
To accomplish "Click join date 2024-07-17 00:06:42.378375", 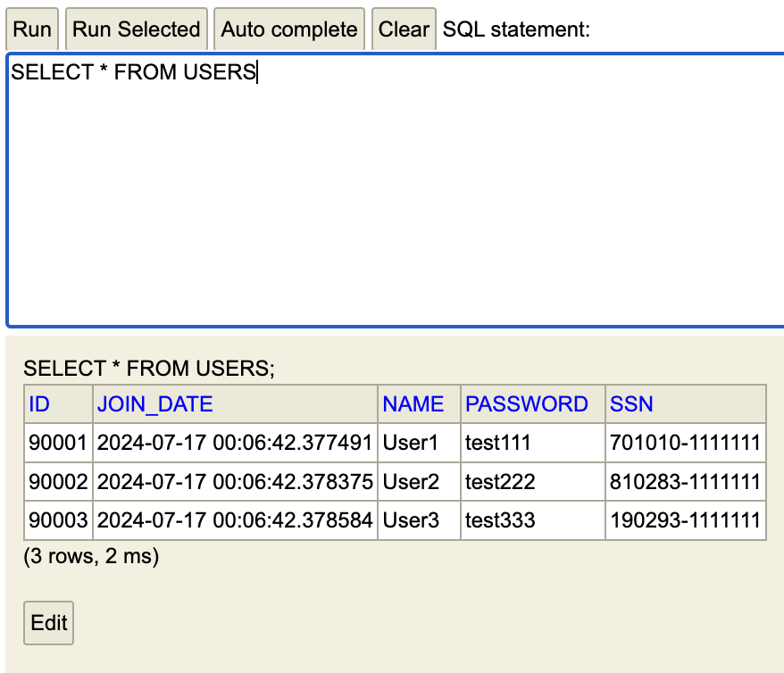I will tap(235, 482).
